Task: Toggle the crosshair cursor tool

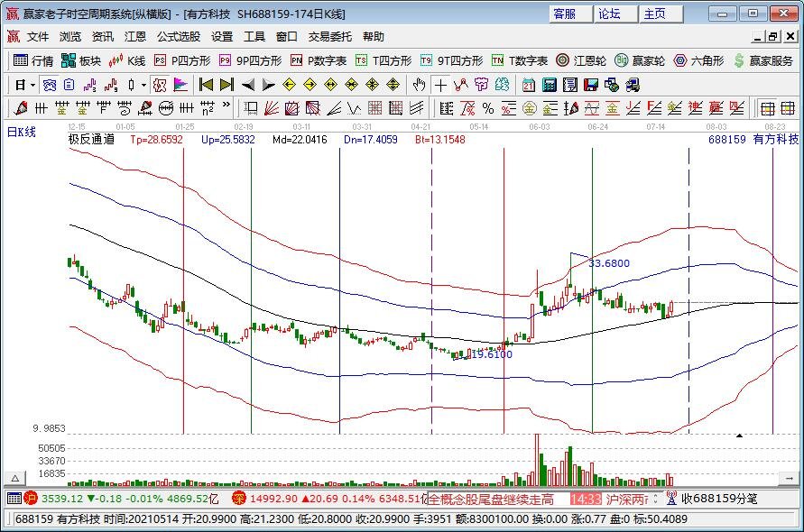Action: (440, 85)
